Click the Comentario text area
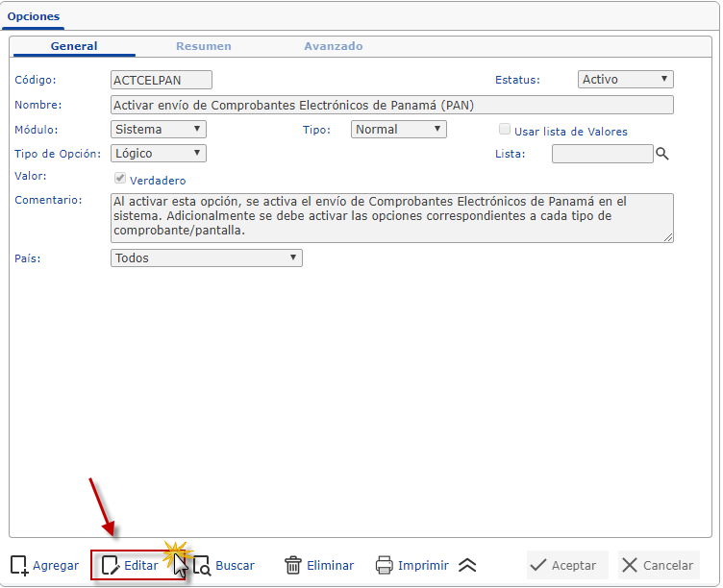723x588 pixels. [392, 218]
